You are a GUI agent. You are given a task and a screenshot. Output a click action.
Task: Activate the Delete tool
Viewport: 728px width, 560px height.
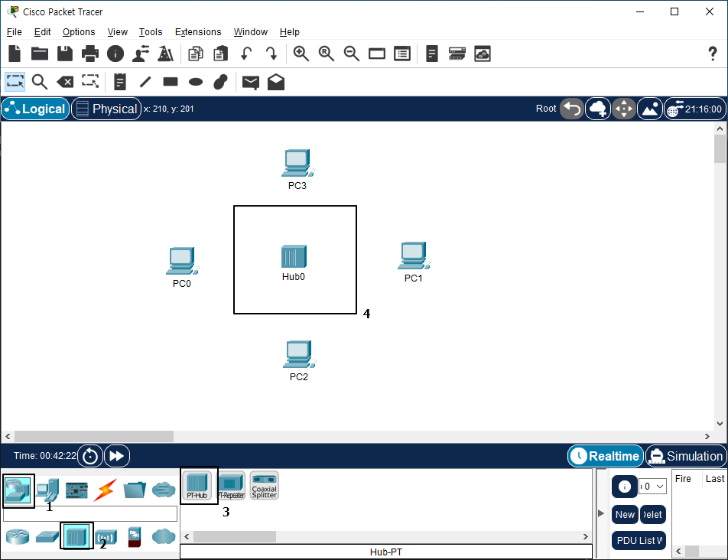point(65,82)
